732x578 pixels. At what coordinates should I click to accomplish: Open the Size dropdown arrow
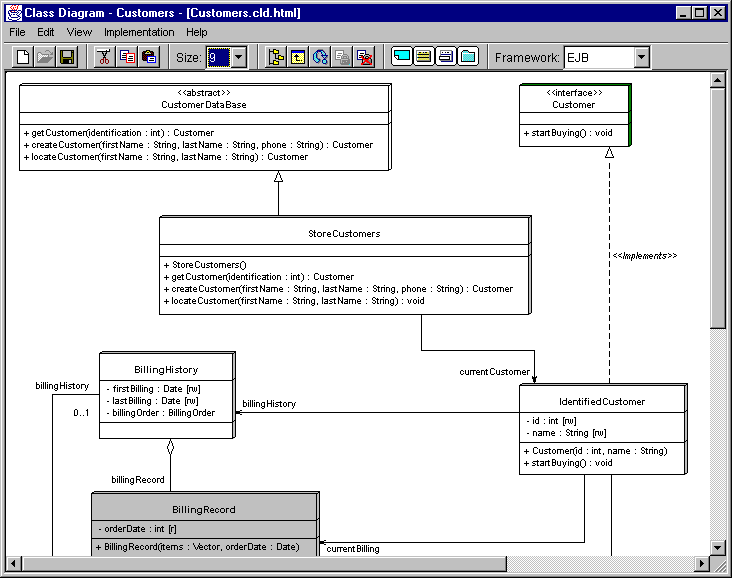click(239, 57)
